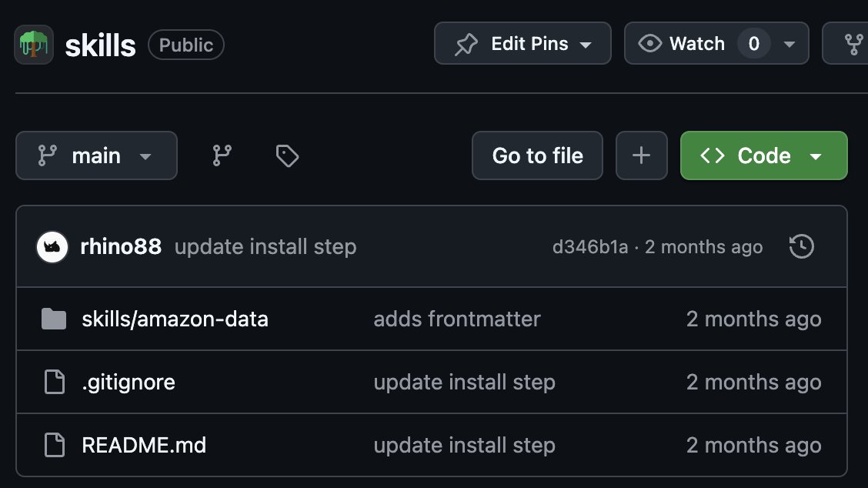Screen dimensions: 868x488
Task: Expand the Edit Pins dropdown
Action: pos(522,44)
